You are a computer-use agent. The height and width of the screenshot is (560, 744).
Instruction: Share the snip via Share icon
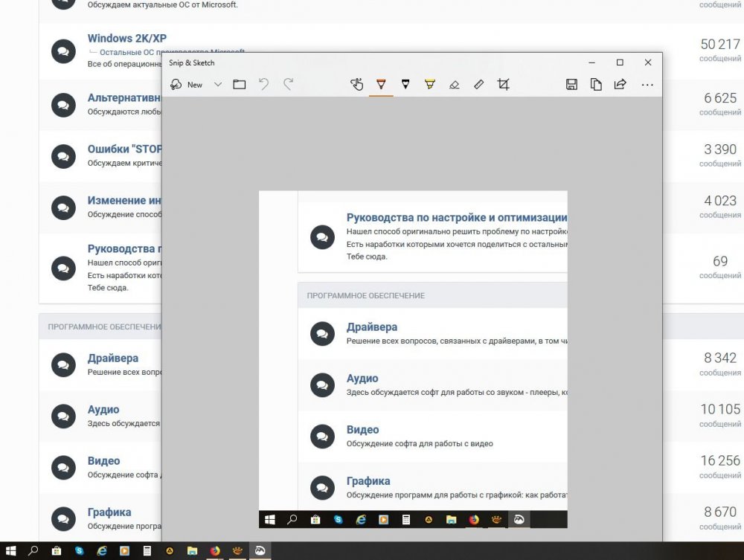620,85
